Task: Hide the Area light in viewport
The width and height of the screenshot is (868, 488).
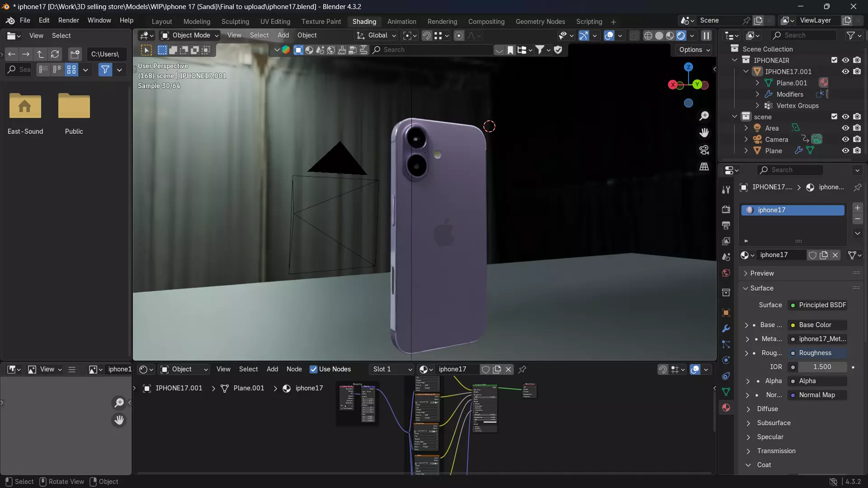Action: (845, 128)
